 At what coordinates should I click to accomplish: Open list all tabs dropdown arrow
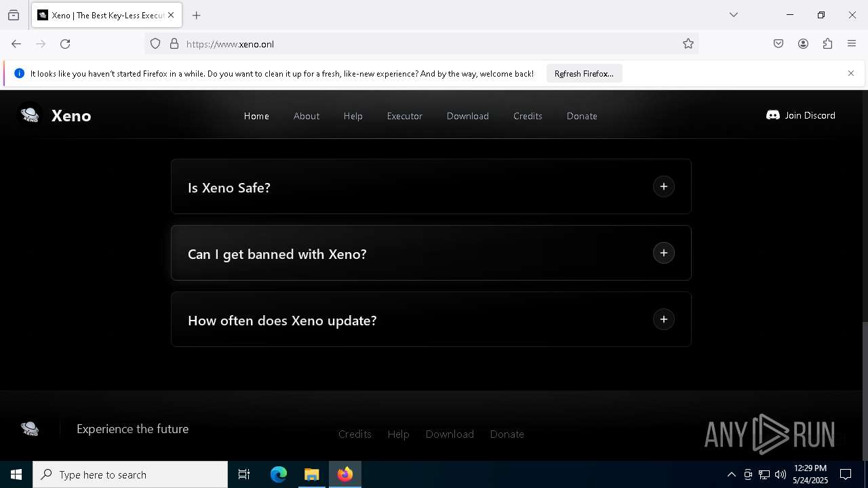pyautogui.click(x=734, y=15)
